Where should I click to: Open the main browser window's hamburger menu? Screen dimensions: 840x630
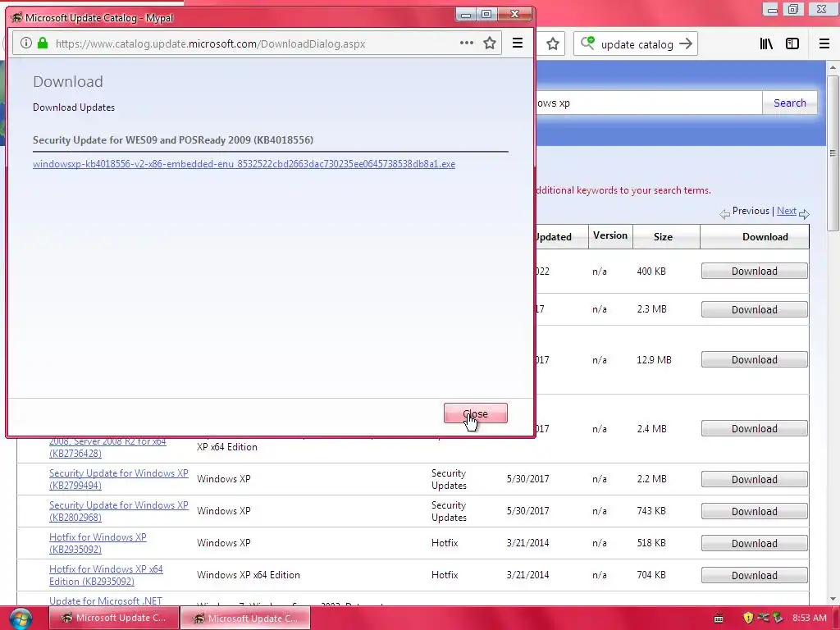click(824, 44)
